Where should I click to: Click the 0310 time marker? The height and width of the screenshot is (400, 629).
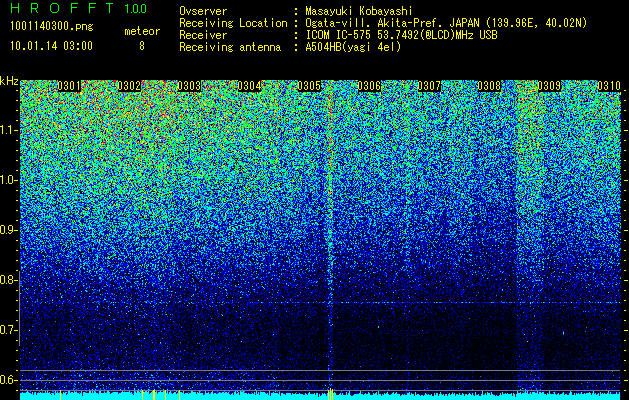(609, 86)
